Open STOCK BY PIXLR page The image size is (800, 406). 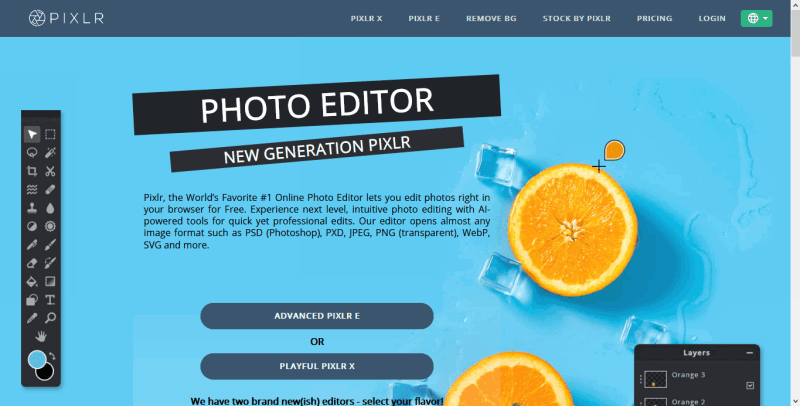pyautogui.click(x=577, y=18)
